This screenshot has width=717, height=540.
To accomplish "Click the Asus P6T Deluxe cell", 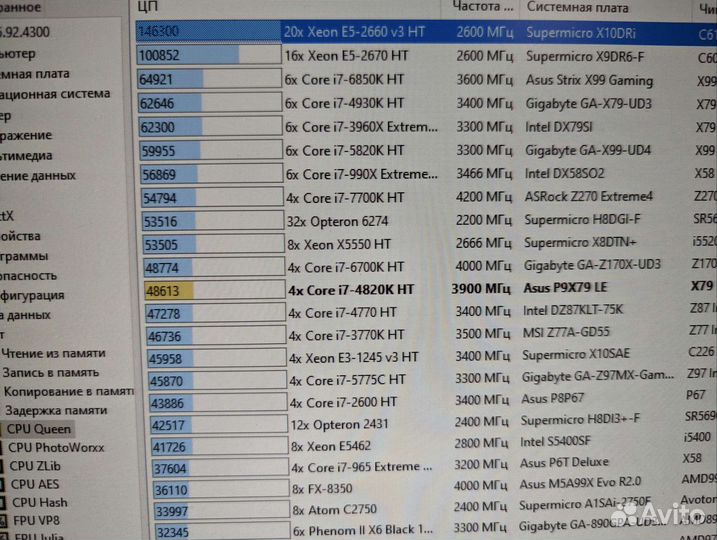I will point(564,463).
